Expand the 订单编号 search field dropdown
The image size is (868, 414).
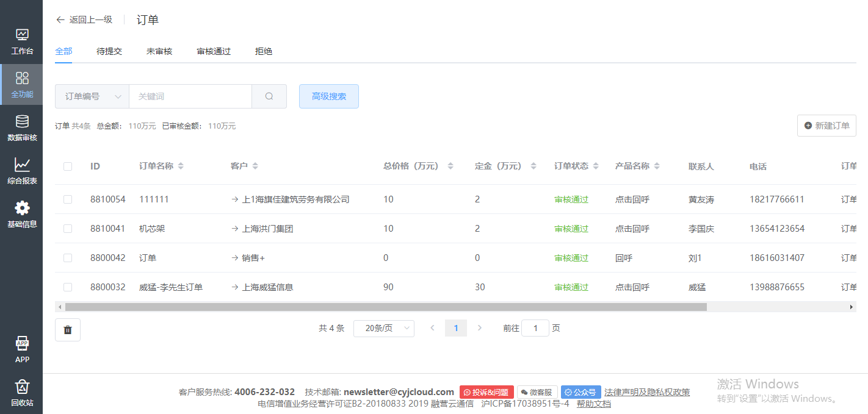coord(92,96)
